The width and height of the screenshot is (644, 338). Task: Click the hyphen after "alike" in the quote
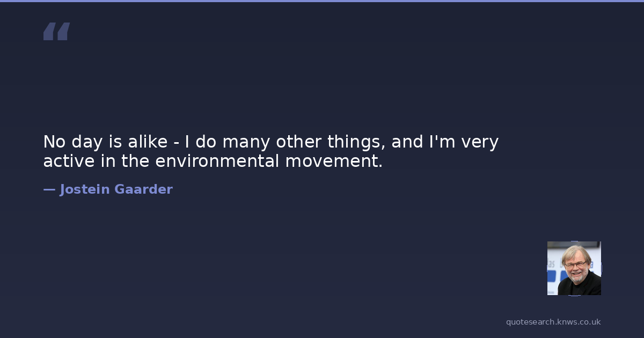click(177, 143)
